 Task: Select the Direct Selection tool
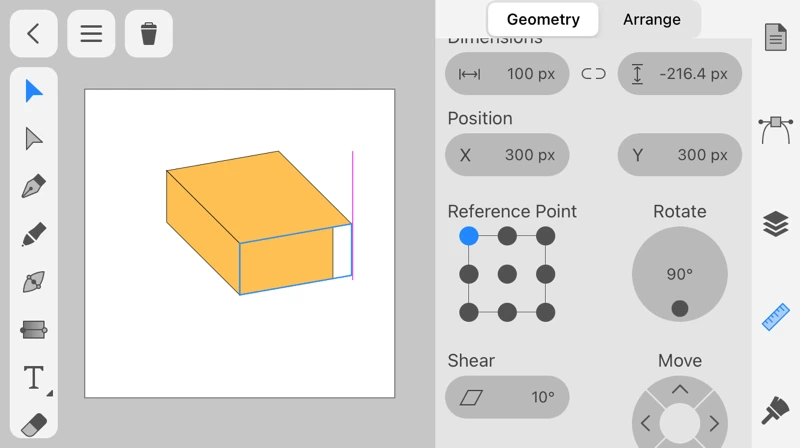(34, 139)
